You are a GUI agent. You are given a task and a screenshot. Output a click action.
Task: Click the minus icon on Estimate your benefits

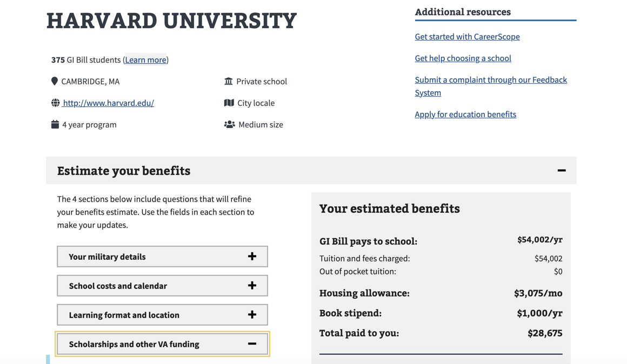click(x=562, y=171)
